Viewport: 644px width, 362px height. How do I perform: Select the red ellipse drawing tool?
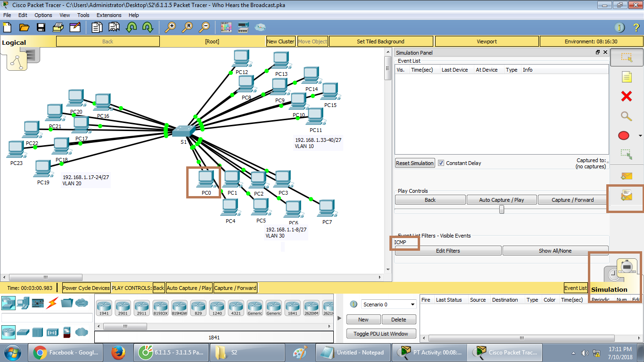[623, 135]
